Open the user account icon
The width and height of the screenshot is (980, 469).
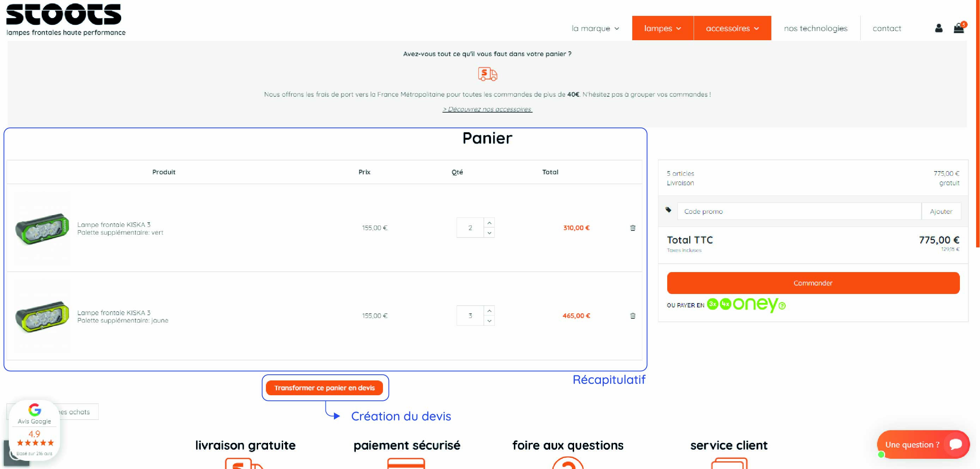click(938, 28)
